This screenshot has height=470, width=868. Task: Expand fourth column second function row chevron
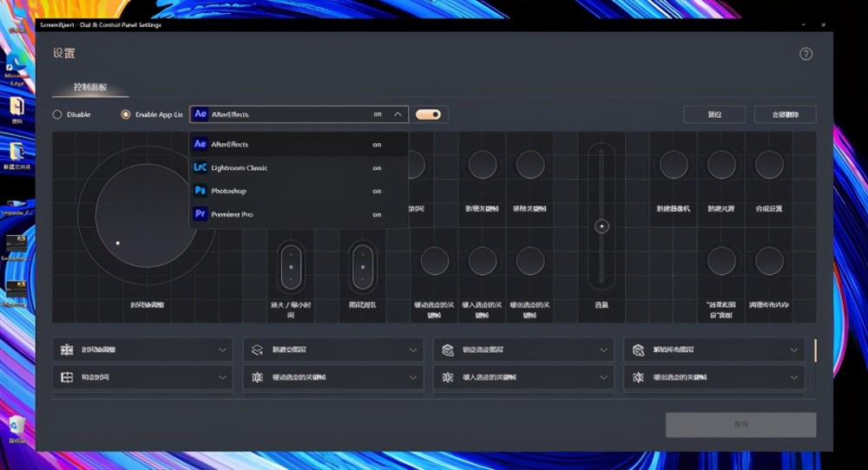point(794,377)
